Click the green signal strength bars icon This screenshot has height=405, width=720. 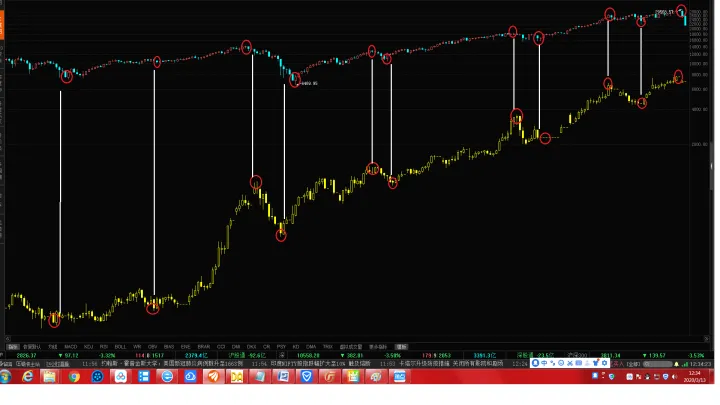point(685,364)
